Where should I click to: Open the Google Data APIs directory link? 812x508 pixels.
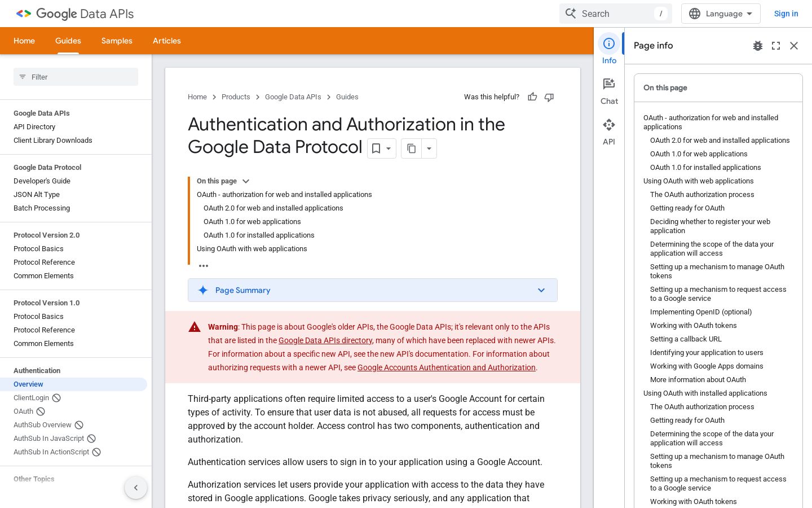click(325, 340)
